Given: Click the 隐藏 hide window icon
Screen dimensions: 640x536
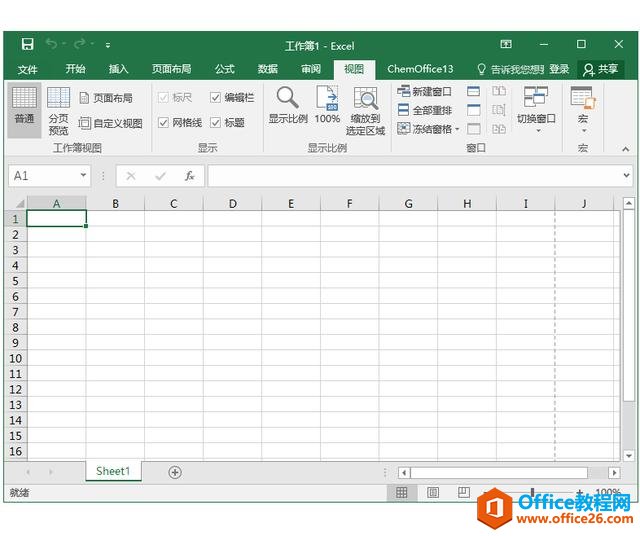Looking at the screenshot, I should 473,110.
